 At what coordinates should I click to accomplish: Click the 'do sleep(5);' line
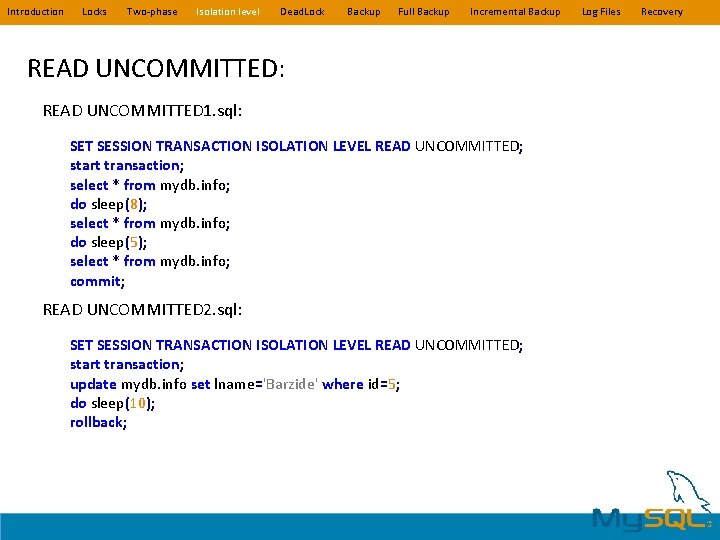[109, 242]
